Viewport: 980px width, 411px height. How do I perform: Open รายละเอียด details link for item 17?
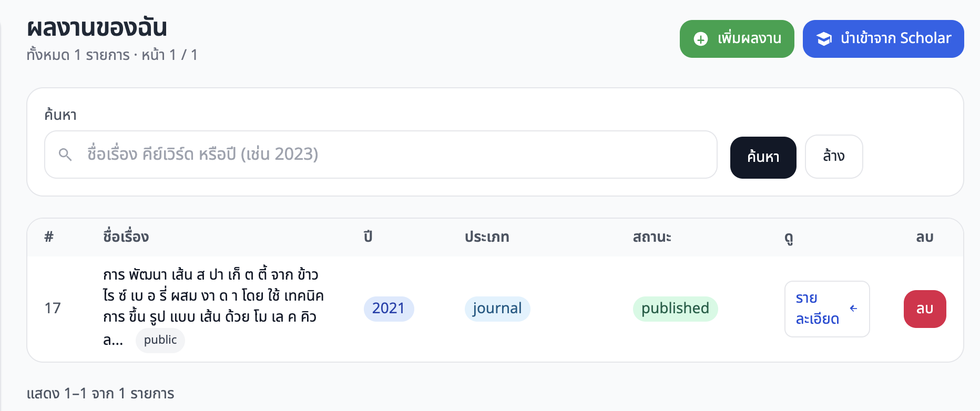coord(818,309)
